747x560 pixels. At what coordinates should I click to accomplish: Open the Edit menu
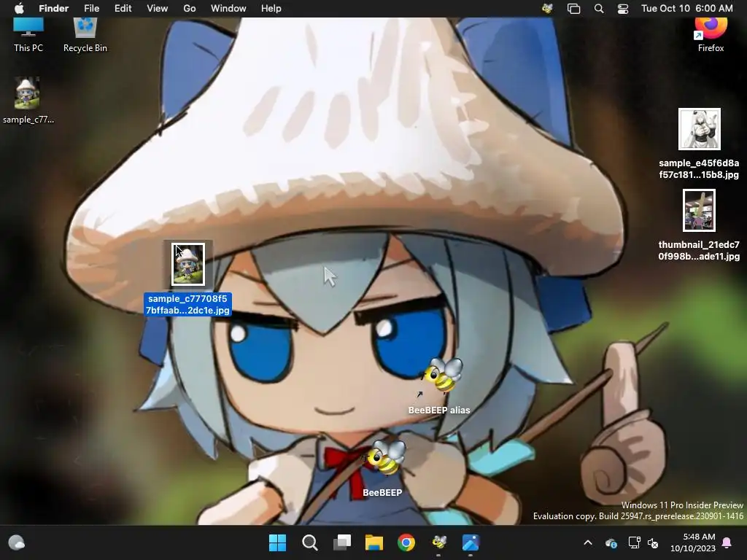[x=123, y=9]
